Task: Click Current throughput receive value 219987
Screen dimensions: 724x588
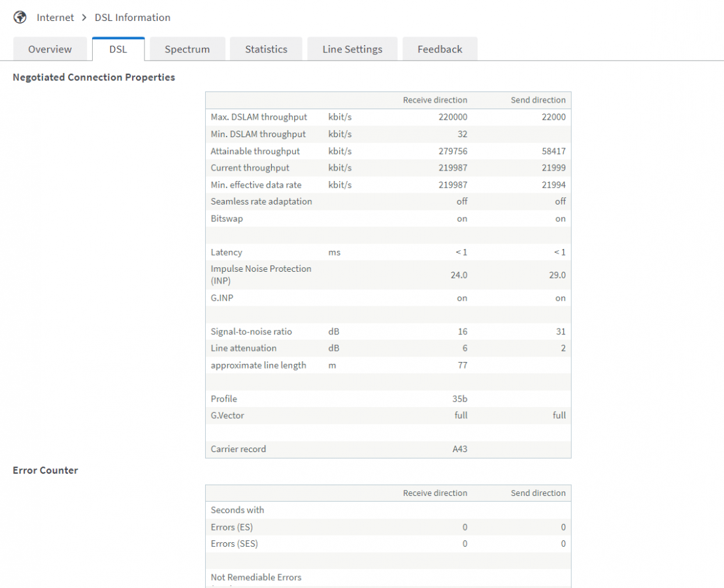Action: coord(453,168)
